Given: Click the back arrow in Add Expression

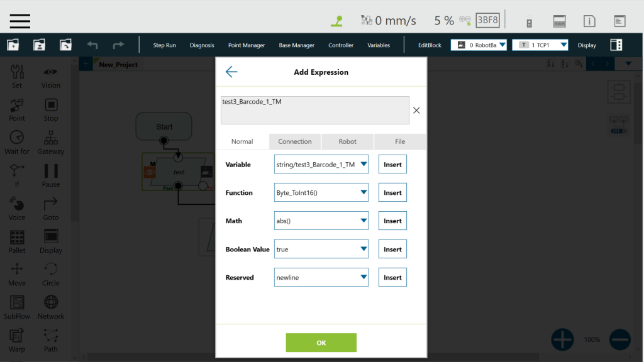Looking at the screenshot, I should [231, 72].
